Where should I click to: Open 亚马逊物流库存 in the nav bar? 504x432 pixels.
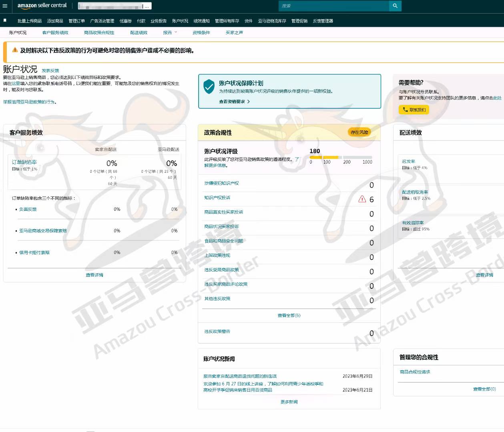[x=272, y=21]
